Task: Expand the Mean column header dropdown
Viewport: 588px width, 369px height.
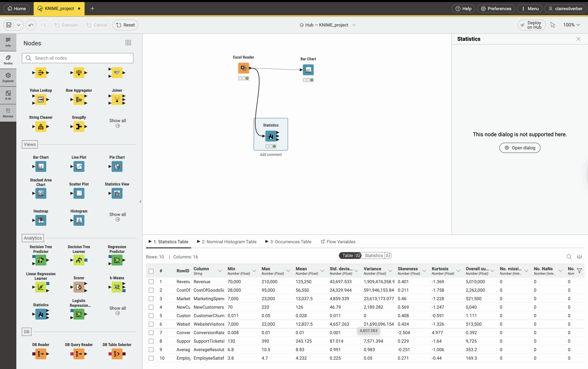Action: pyautogui.click(x=322, y=271)
